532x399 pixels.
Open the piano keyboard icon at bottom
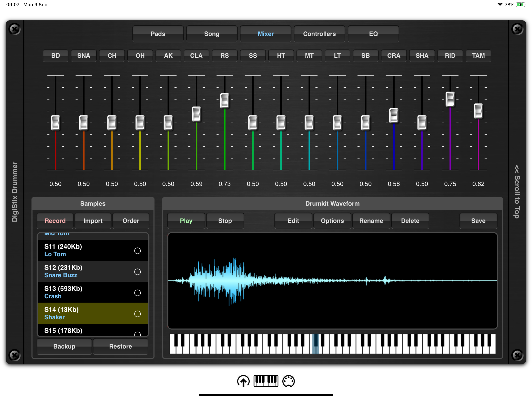[x=266, y=381]
